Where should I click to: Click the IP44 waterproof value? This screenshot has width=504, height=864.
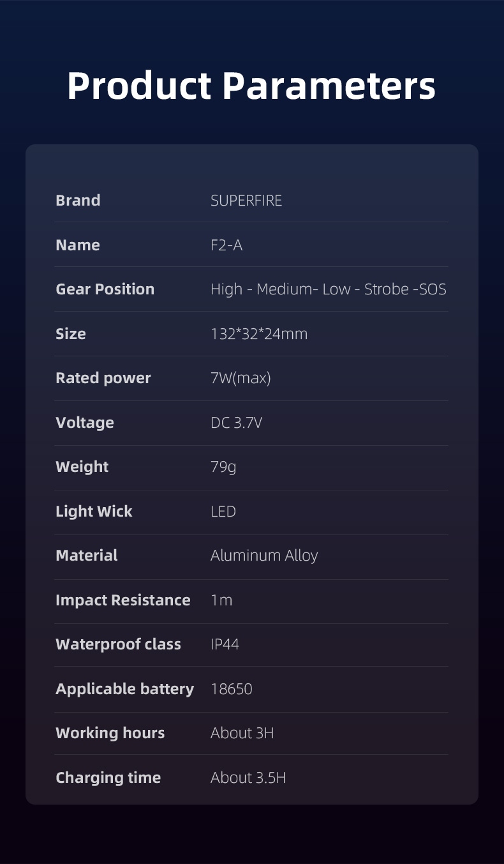(225, 644)
